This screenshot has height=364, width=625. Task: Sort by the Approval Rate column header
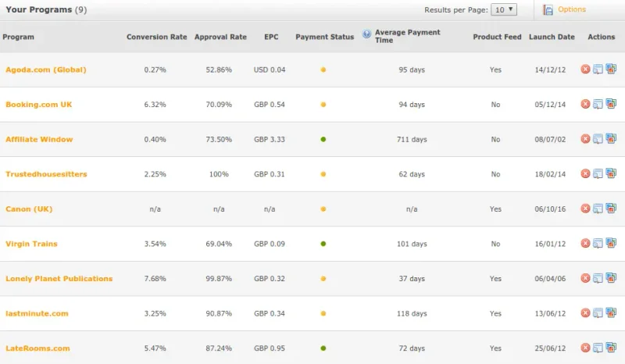pos(220,37)
